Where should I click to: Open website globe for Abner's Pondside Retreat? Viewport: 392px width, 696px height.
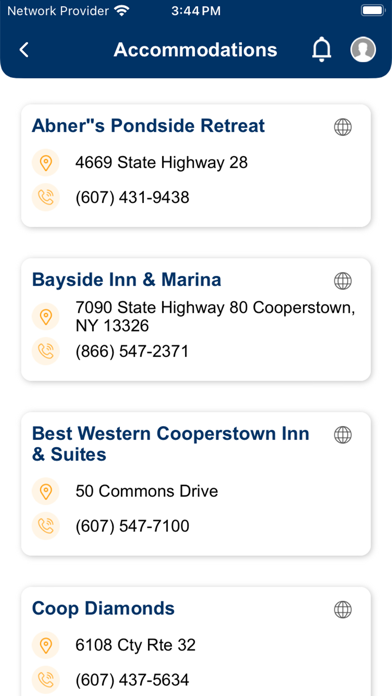(343, 127)
